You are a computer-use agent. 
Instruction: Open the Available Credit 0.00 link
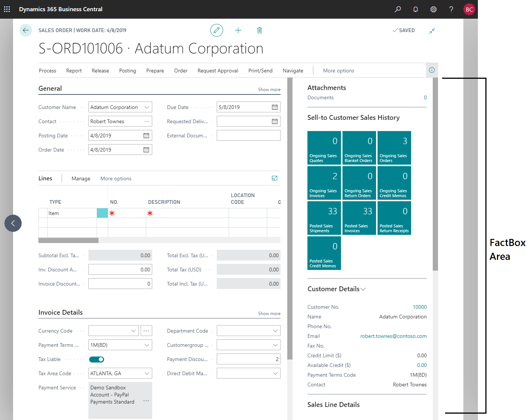(x=422, y=365)
